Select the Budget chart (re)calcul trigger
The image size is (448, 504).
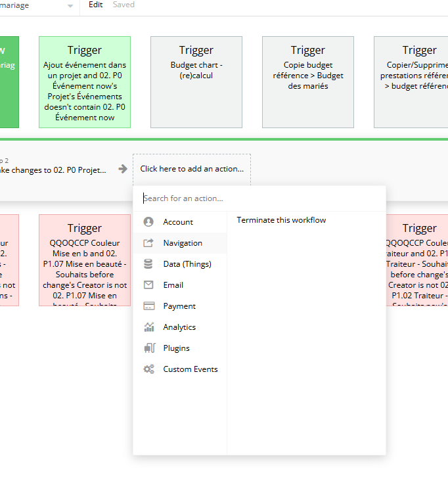[196, 82]
